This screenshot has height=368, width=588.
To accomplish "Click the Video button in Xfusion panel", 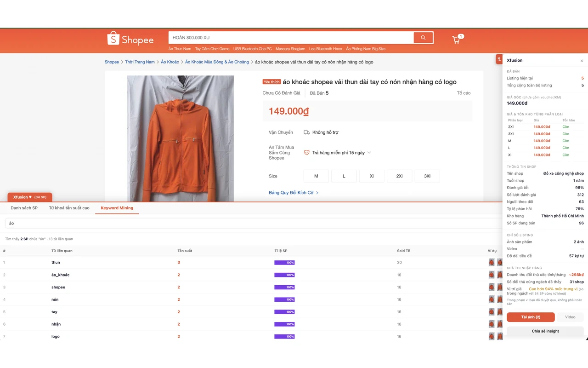I will [570, 317].
